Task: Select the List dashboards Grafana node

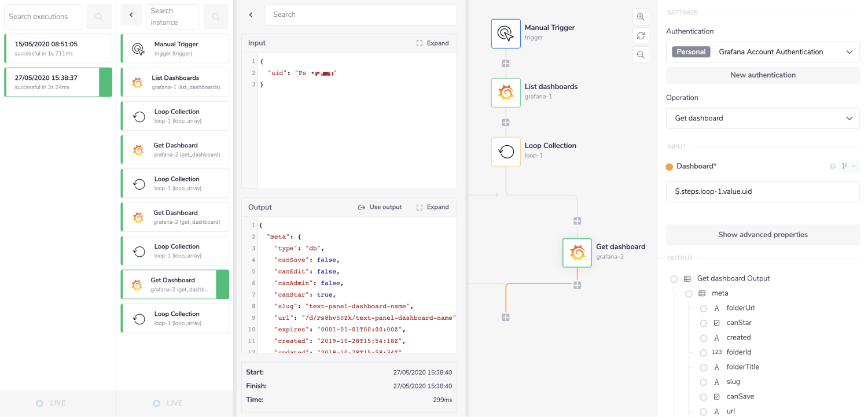Action: (x=506, y=93)
